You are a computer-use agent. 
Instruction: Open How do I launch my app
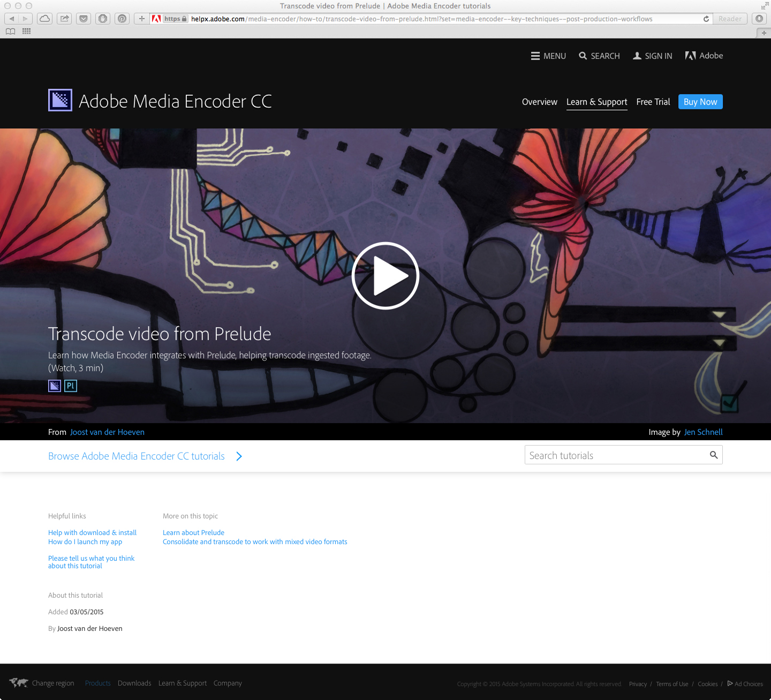coord(85,541)
